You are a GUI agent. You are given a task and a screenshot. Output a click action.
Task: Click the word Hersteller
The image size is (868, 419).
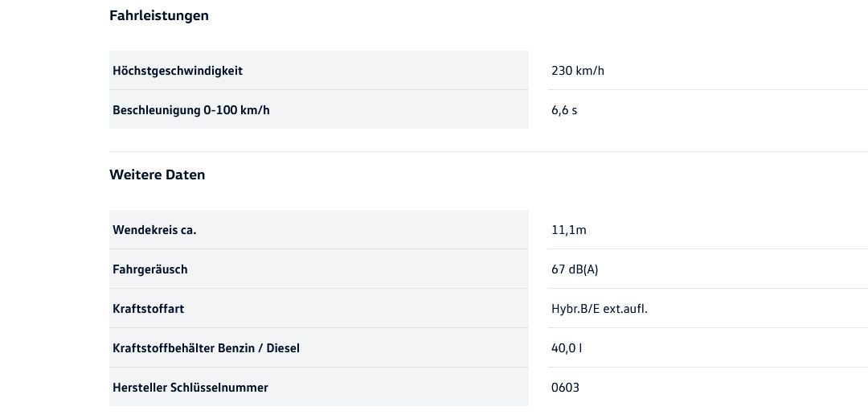click(140, 388)
